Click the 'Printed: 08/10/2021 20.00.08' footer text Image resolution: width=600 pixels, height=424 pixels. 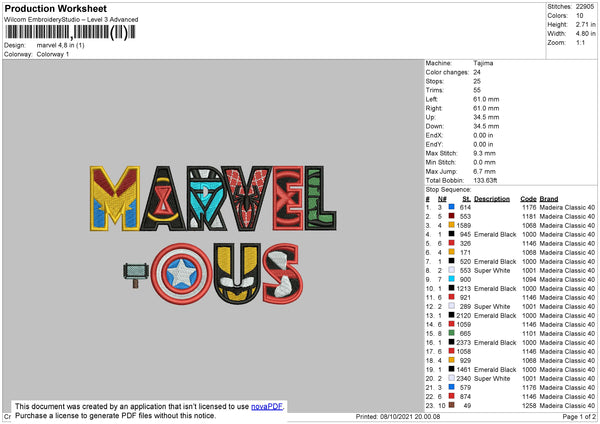pos(398,416)
